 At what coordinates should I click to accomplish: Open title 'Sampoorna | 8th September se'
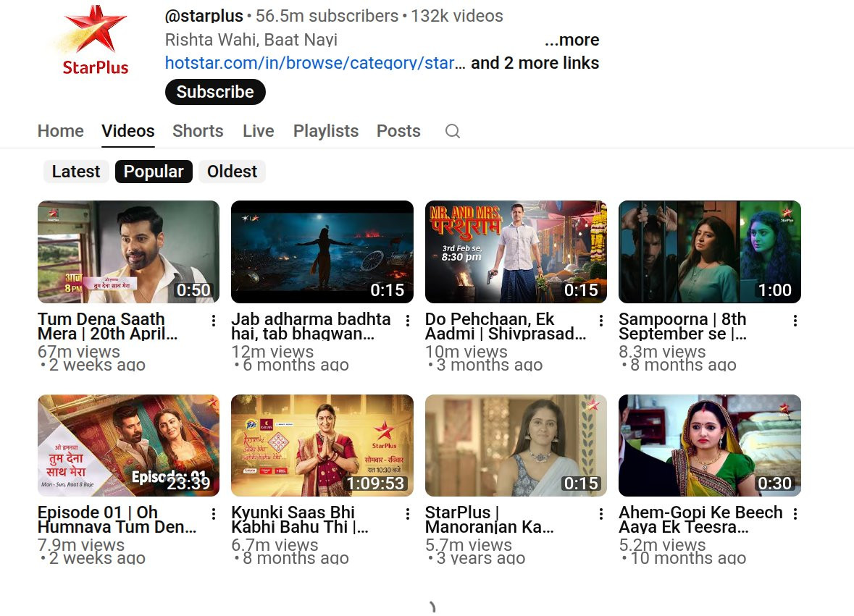click(x=682, y=326)
